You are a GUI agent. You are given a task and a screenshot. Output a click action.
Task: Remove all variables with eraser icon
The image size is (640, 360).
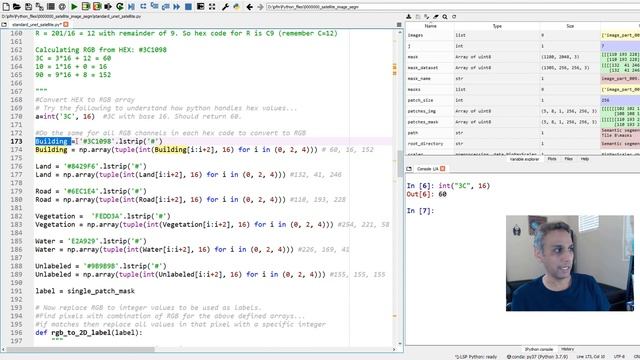click(x=436, y=17)
